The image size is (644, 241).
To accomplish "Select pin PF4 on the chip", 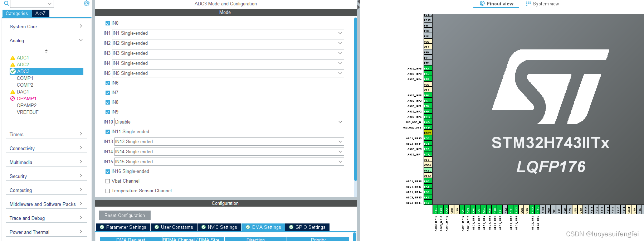I will [x=428, y=74].
